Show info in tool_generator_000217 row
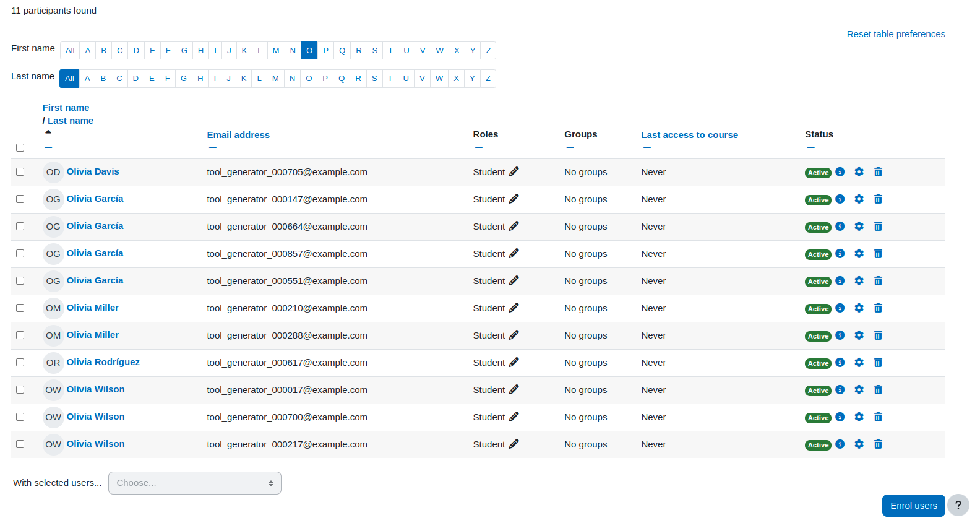Viewport: 980px width, 523px height. 840,444
